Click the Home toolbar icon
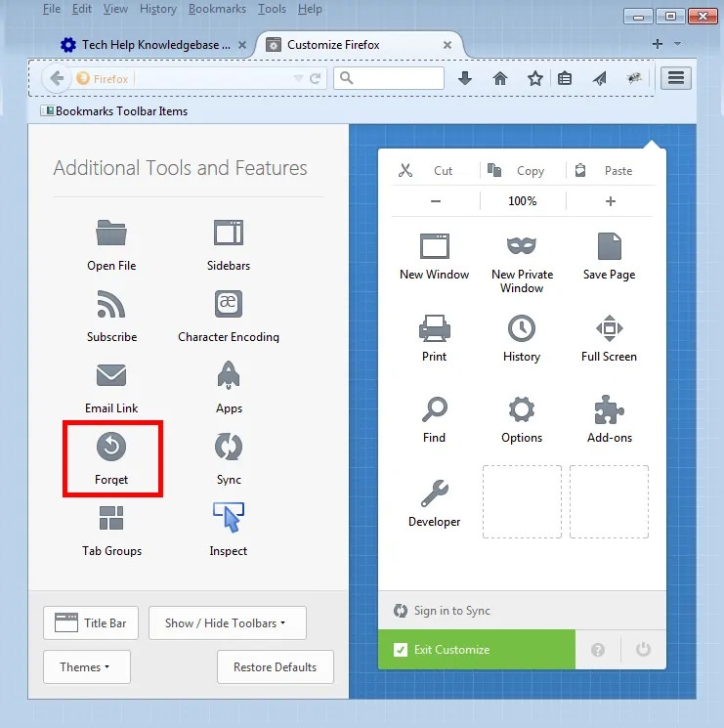The image size is (724, 728). 500,78
